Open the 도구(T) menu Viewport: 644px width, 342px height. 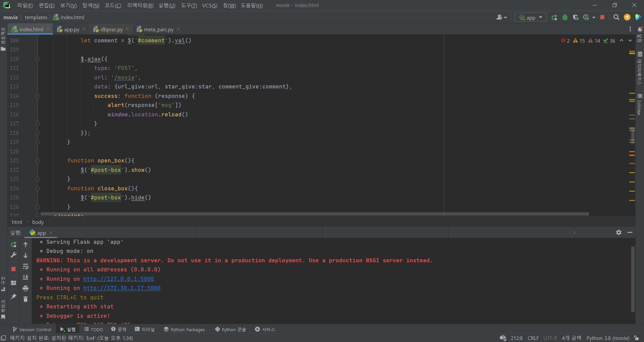(x=189, y=5)
